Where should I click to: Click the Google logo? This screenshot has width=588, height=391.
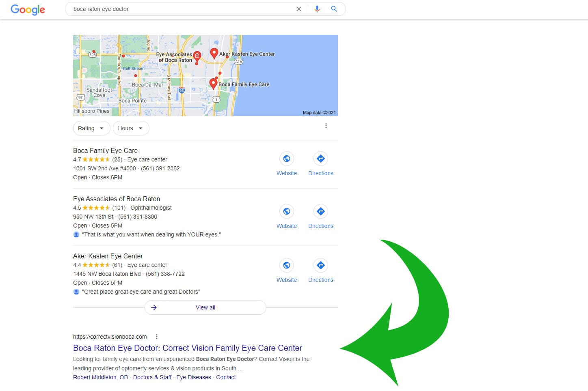click(28, 9)
